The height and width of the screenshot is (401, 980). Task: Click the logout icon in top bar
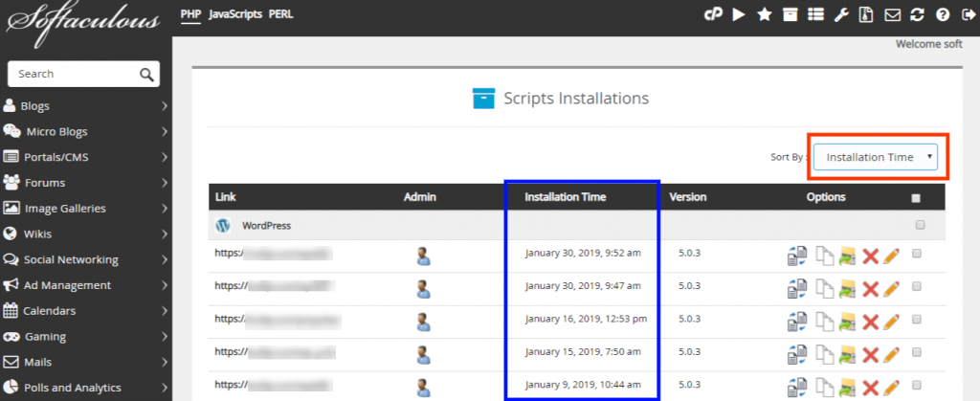point(967,15)
